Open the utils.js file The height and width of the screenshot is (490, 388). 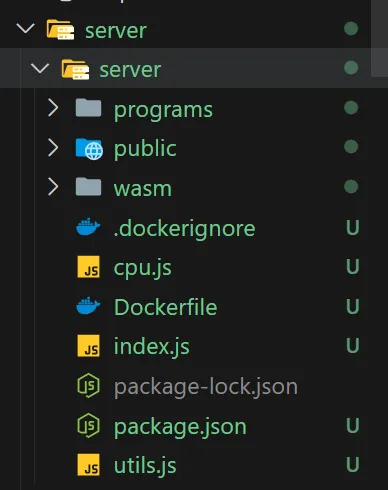[145, 466]
